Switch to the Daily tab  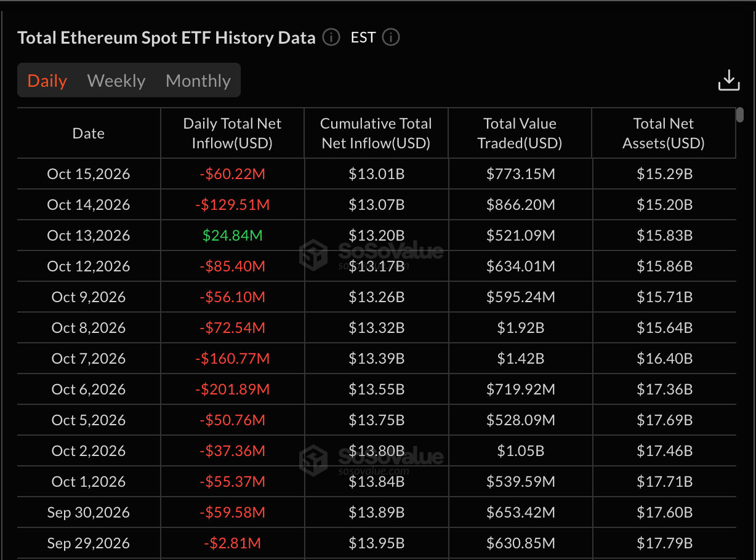(47, 81)
